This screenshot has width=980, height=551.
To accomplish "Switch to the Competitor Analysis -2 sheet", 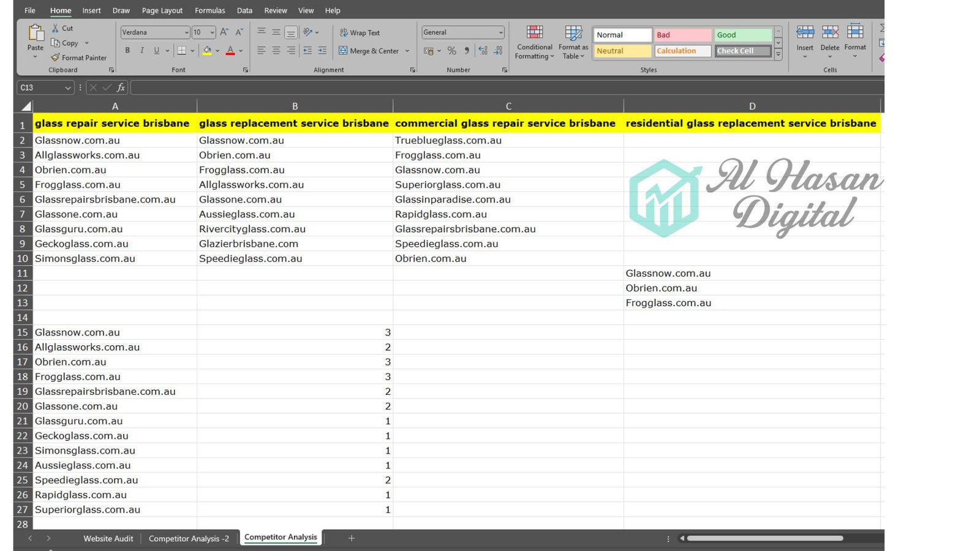I will 189,539.
